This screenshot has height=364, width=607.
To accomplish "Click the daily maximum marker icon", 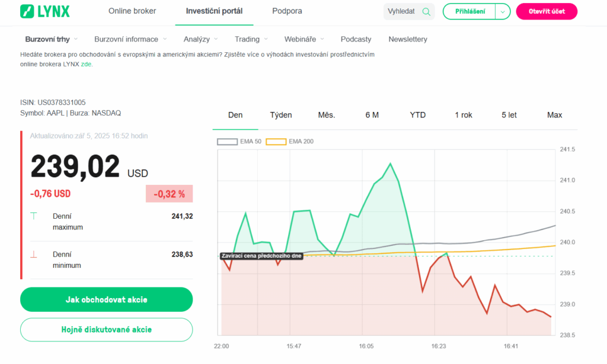I will click(x=34, y=216).
